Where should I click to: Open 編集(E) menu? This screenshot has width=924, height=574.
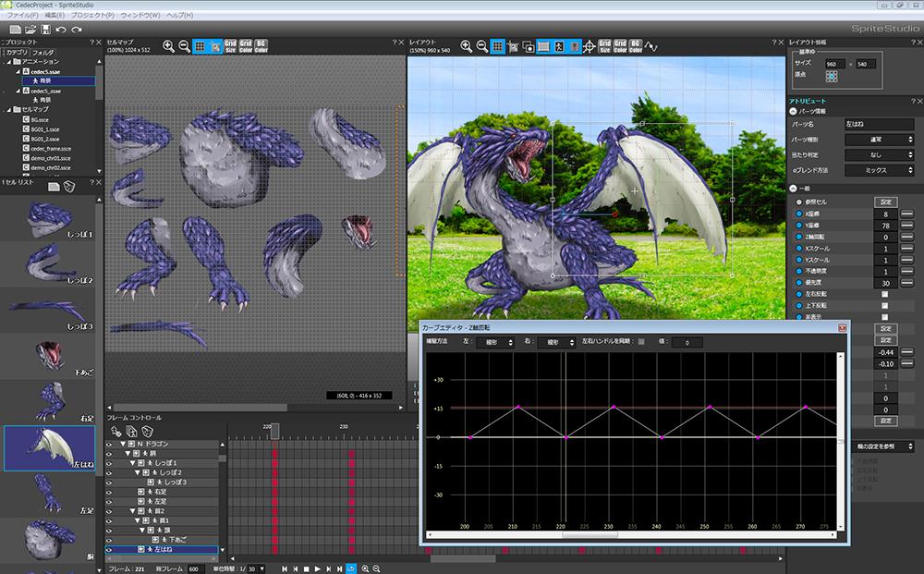[x=55, y=15]
